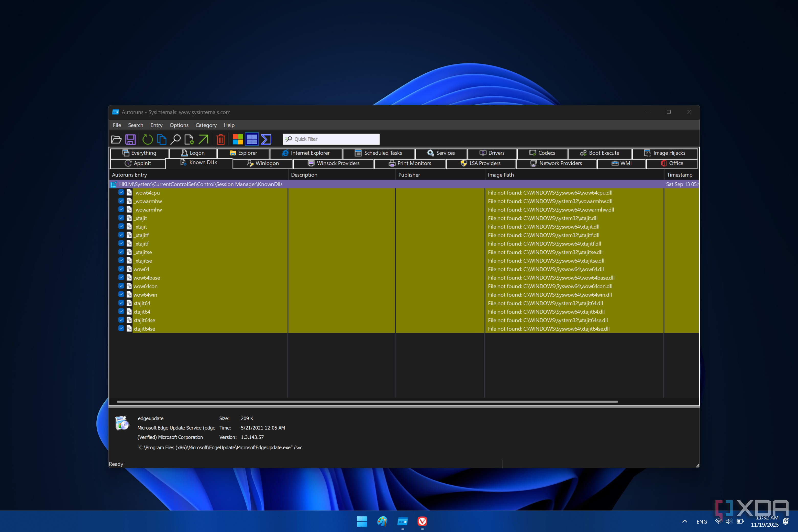Click the green Refresh toolbar icon
Viewport: 798px width, 532px height.
tap(148, 139)
